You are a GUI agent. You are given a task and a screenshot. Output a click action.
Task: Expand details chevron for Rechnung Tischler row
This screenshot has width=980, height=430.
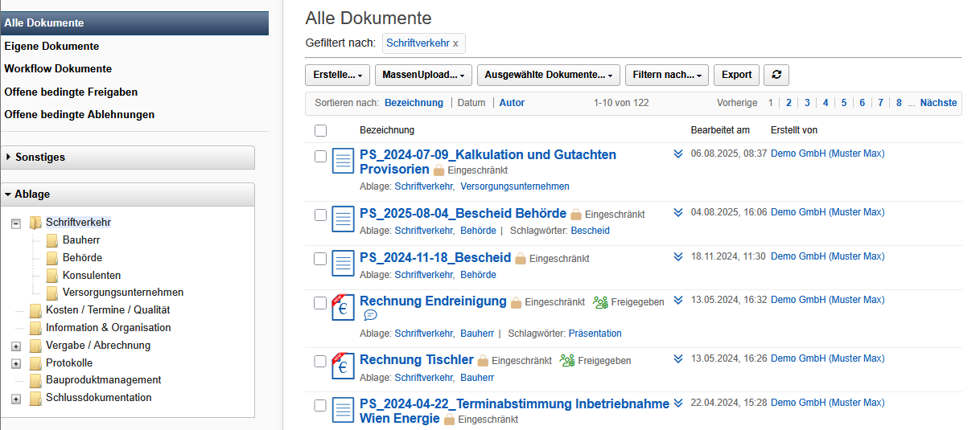click(x=678, y=358)
